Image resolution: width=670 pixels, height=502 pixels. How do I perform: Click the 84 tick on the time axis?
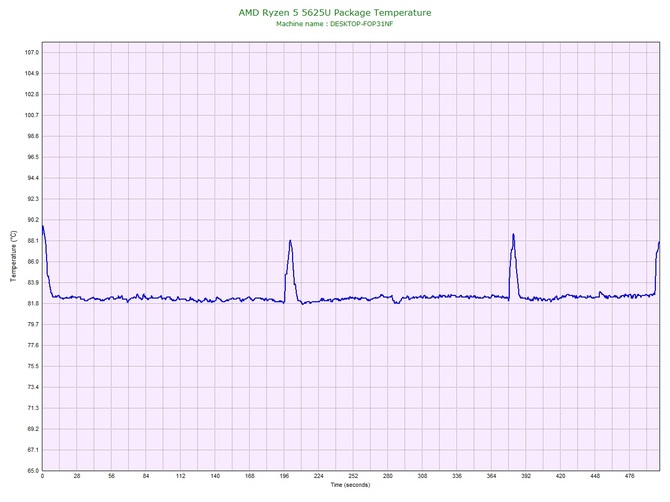point(146,476)
